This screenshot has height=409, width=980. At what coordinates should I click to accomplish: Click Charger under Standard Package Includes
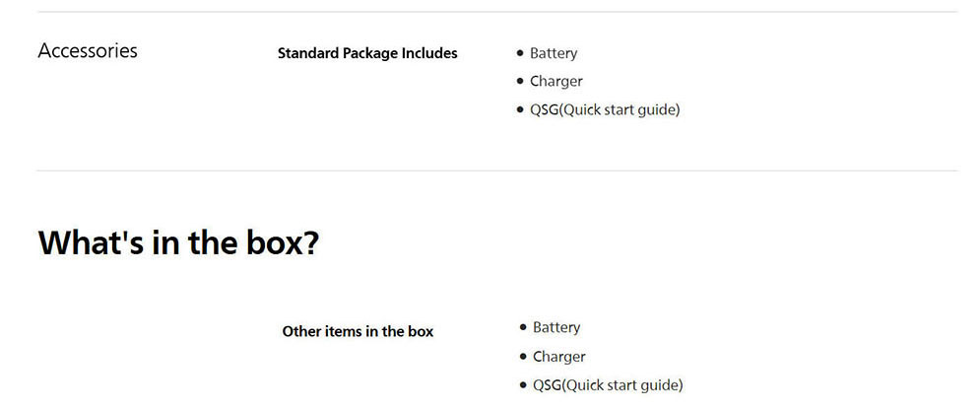(556, 81)
